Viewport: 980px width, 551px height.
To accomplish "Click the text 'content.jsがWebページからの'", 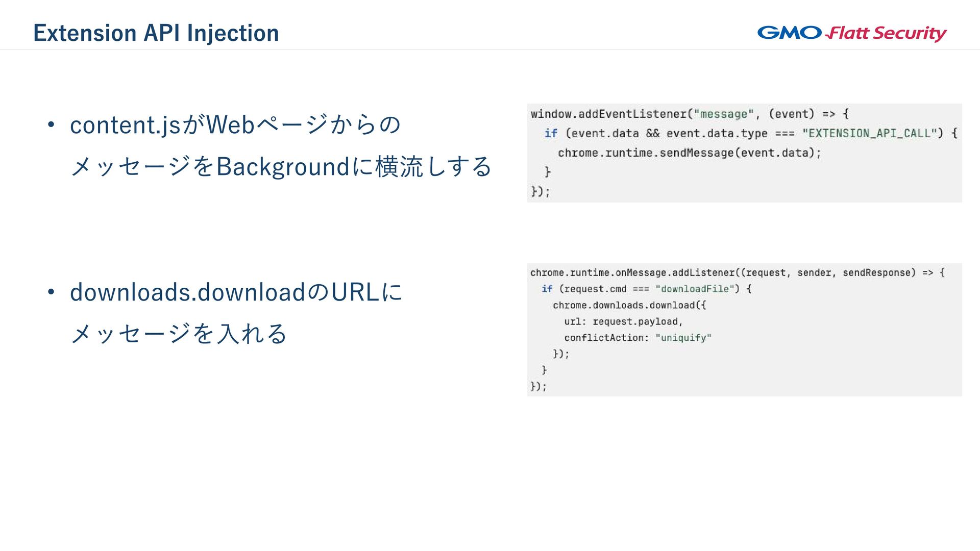I will 235,125.
